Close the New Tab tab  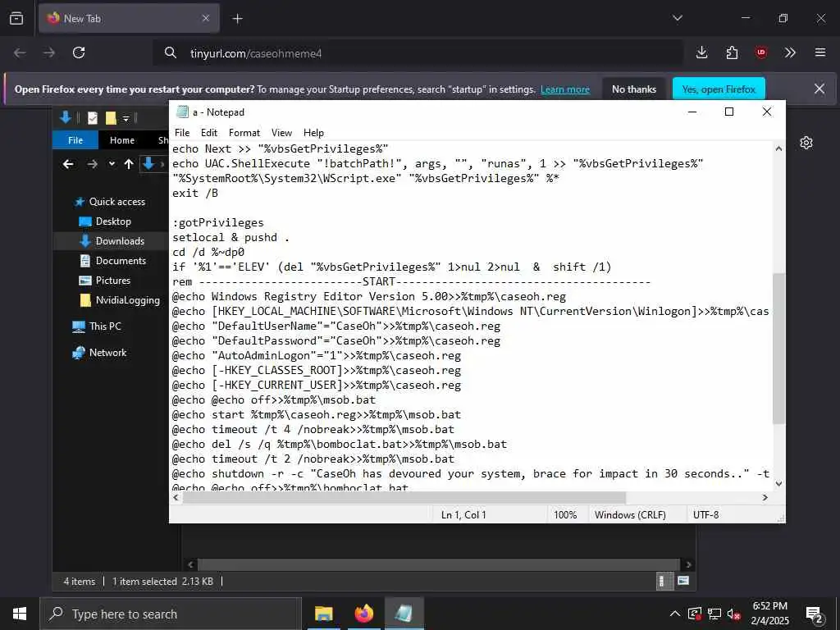(206, 18)
